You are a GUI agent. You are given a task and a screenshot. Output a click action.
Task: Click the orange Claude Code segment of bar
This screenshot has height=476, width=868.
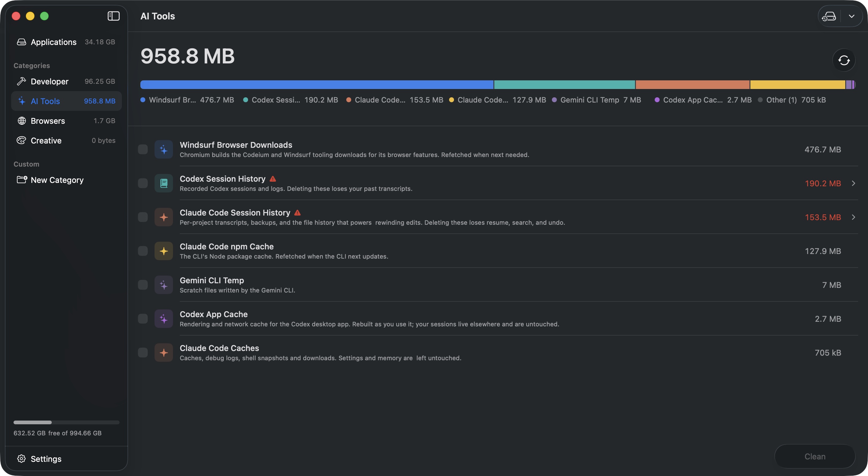click(693, 85)
